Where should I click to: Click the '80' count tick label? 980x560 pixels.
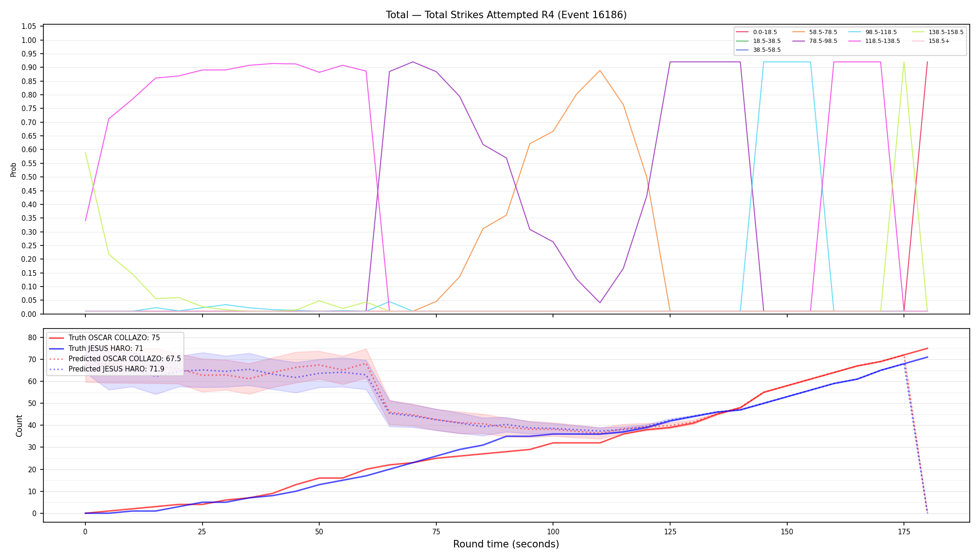33,337
